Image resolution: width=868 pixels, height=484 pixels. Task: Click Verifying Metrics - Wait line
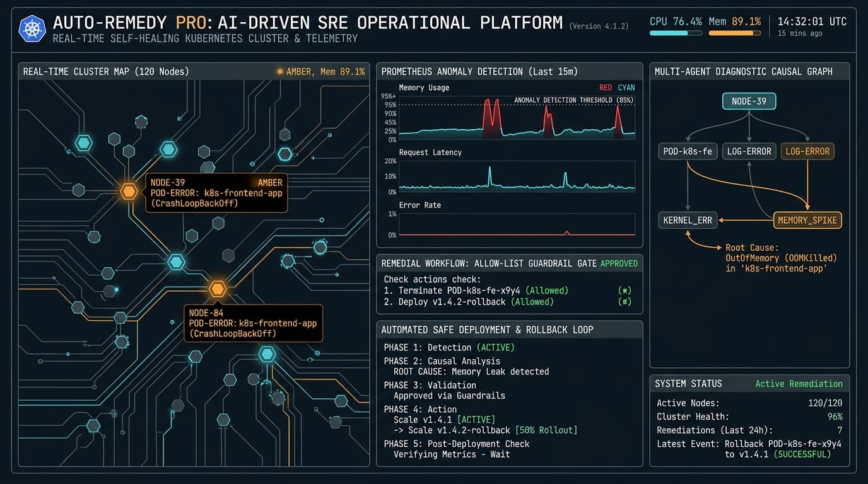click(452, 454)
